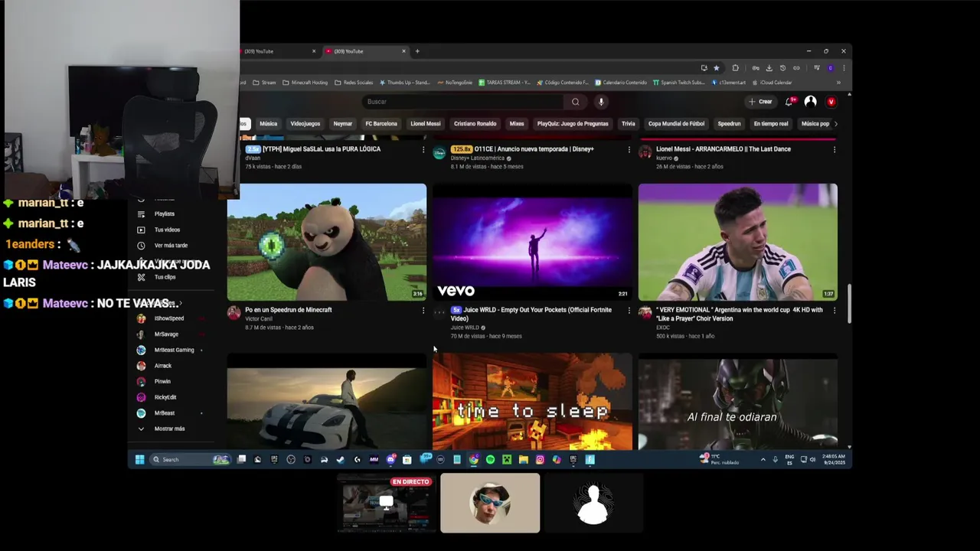This screenshot has height=551, width=980.
Task: Play Po en un Speedrun de Minecraft thumbnail
Action: [x=327, y=242]
